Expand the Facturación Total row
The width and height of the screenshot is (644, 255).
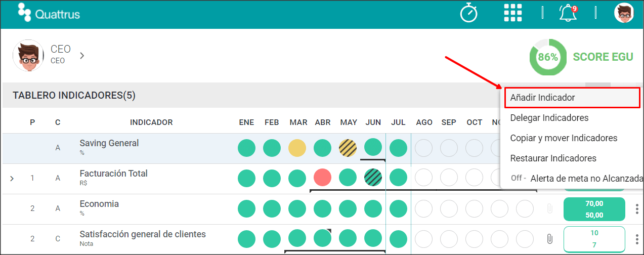pyautogui.click(x=12, y=178)
